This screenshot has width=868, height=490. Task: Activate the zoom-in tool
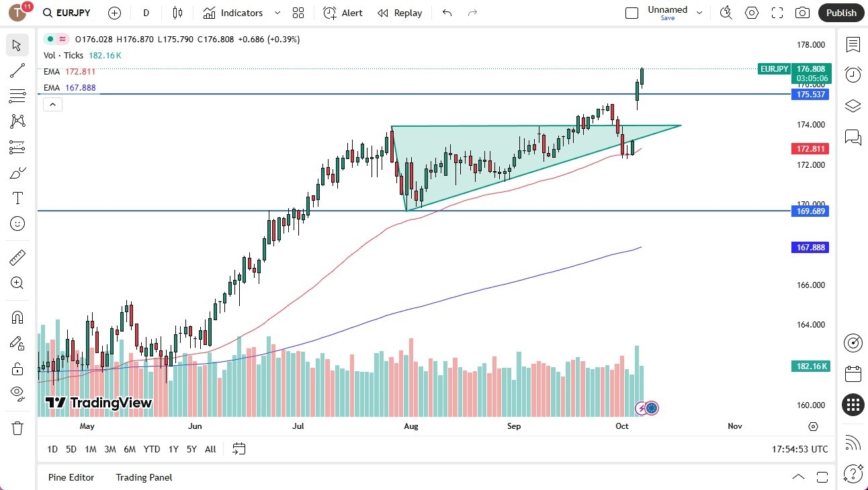[17, 283]
